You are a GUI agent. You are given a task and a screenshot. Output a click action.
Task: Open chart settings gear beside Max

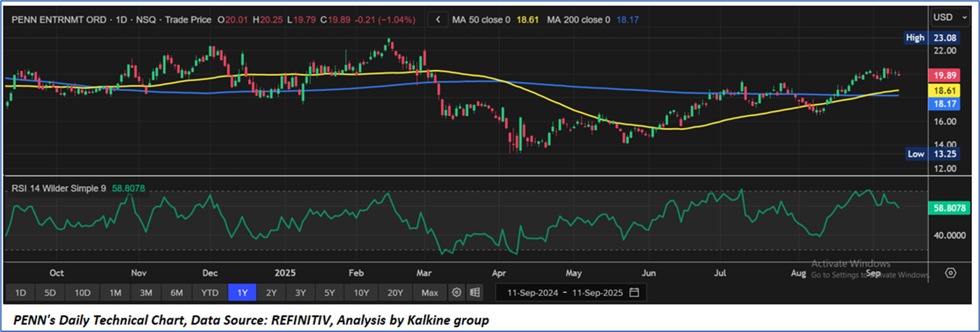pos(457,293)
